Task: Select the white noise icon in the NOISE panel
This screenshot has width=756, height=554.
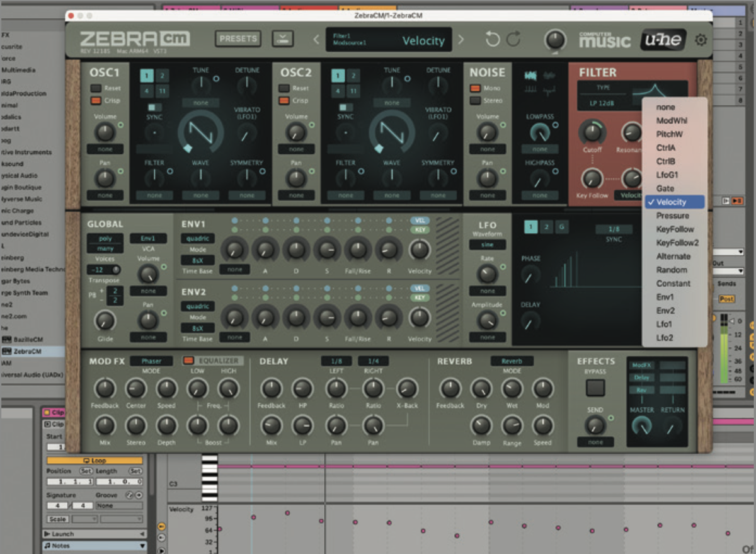Action: [x=530, y=75]
